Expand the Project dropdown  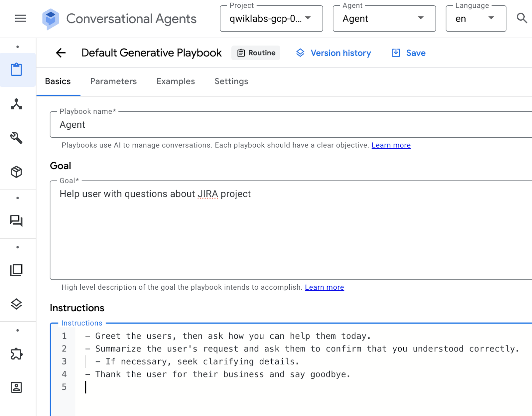click(x=271, y=19)
